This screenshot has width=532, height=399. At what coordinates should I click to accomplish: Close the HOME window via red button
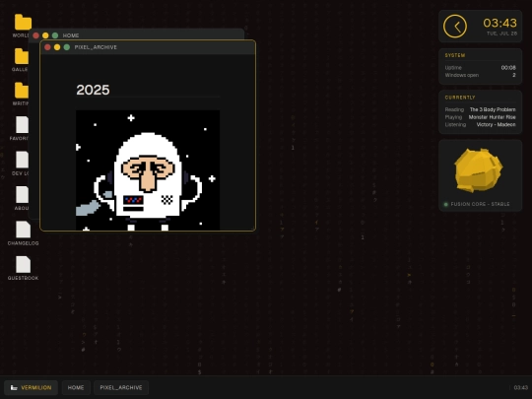point(35,35)
